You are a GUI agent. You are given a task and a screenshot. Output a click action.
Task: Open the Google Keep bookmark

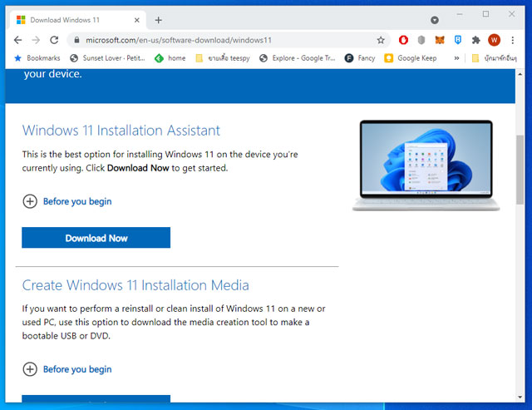click(411, 58)
